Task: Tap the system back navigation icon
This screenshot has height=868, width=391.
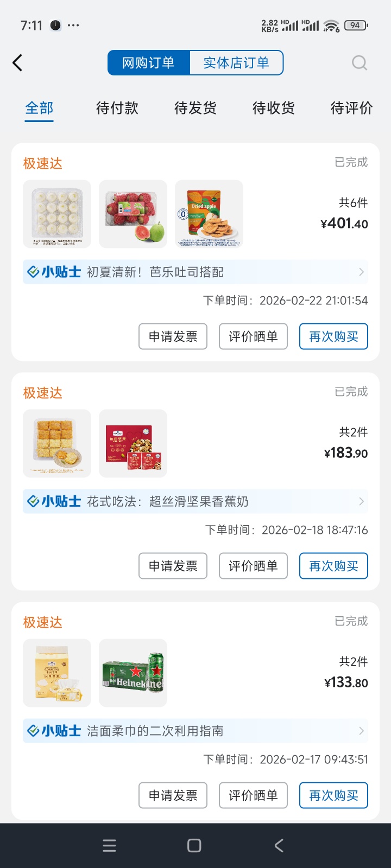Action: pos(279,845)
